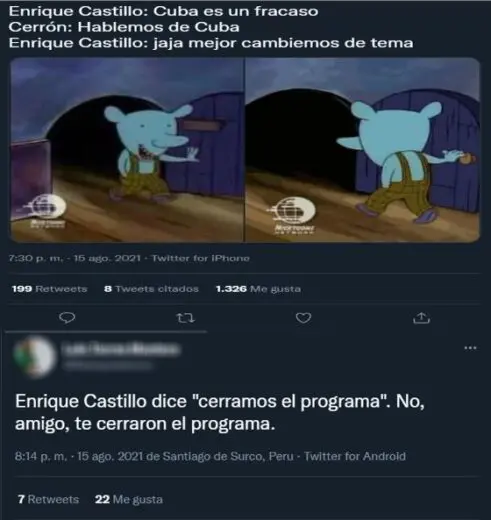The height and width of the screenshot is (520, 491).
Task: Open the three-dot more menu on second tweet
Action: [x=470, y=348]
